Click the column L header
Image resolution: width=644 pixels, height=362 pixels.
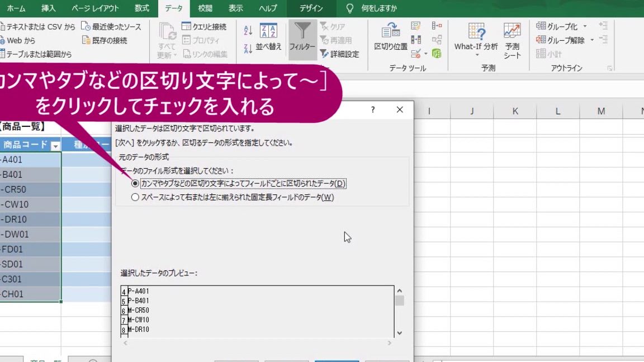(558, 111)
